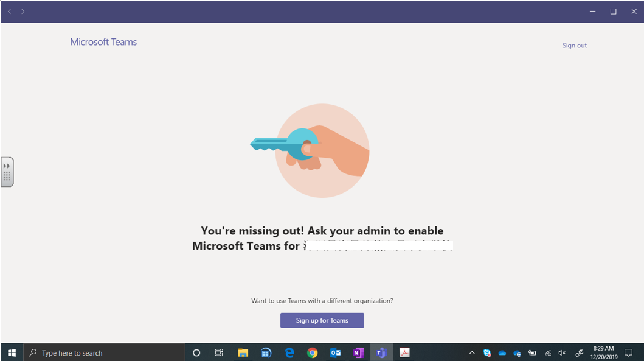Image resolution: width=644 pixels, height=361 pixels.
Task: Open the OneDrive syncing tray icon
Action: (x=517, y=352)
